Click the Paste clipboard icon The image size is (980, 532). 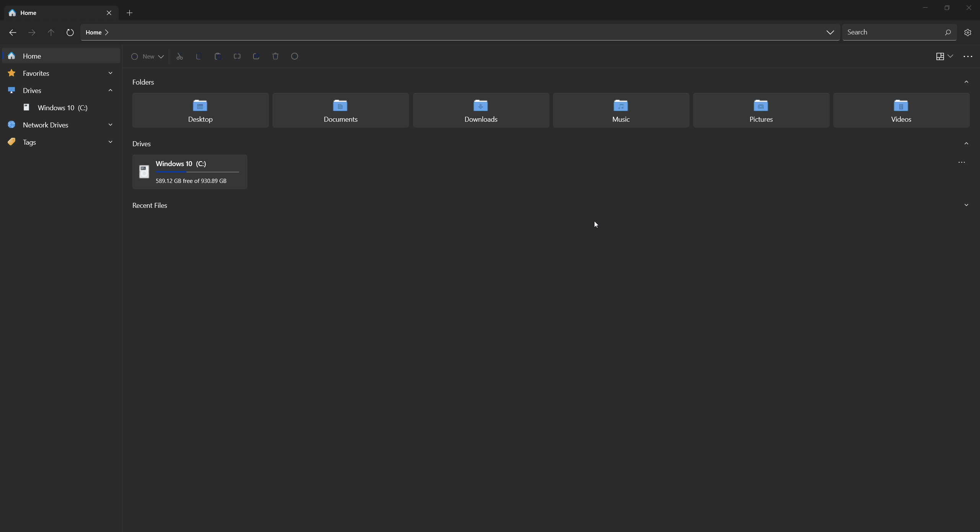tap(218, 57)
